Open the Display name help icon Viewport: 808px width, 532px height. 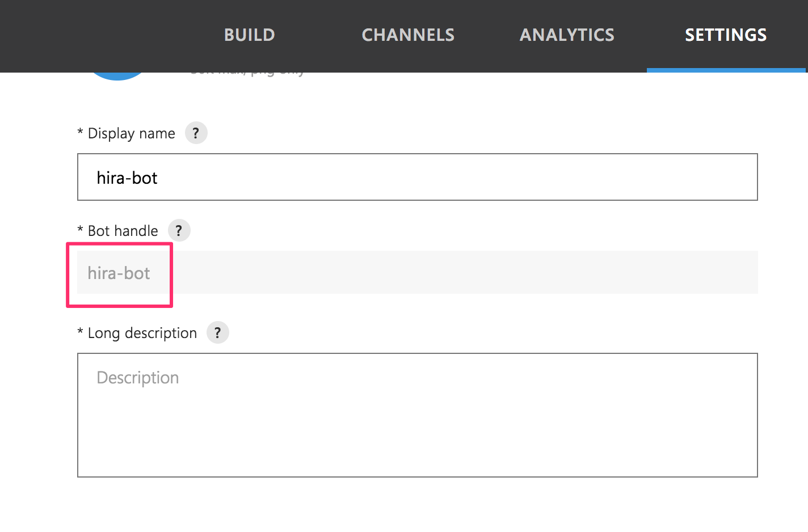tap(196, 133)
